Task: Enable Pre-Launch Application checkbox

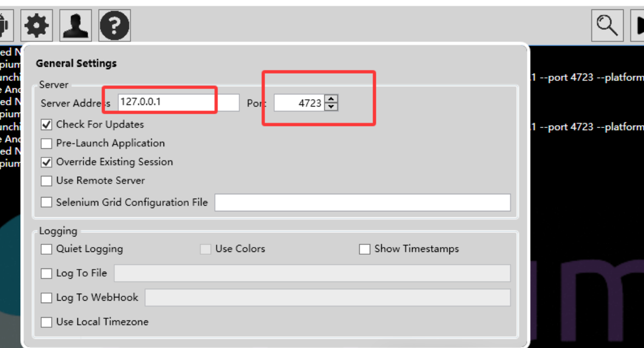Action: pyautogui.click(x=47, y=143)
